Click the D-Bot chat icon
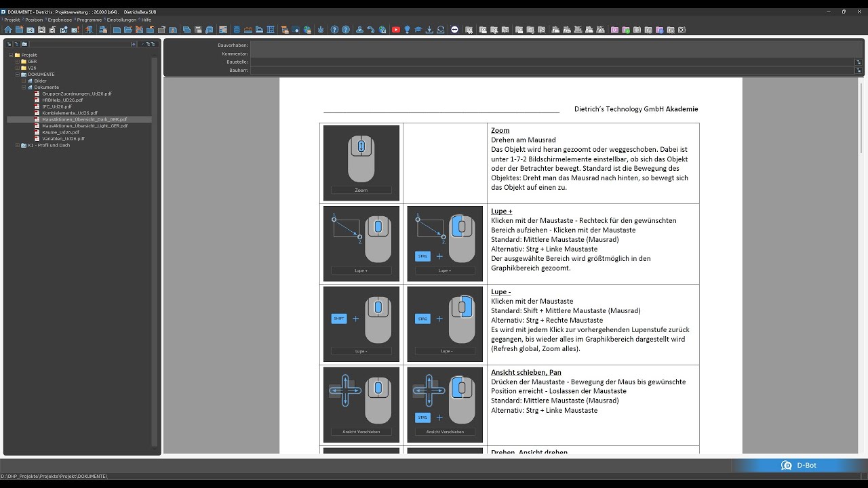The image size is (868, 488). click(x=787, y=466)
